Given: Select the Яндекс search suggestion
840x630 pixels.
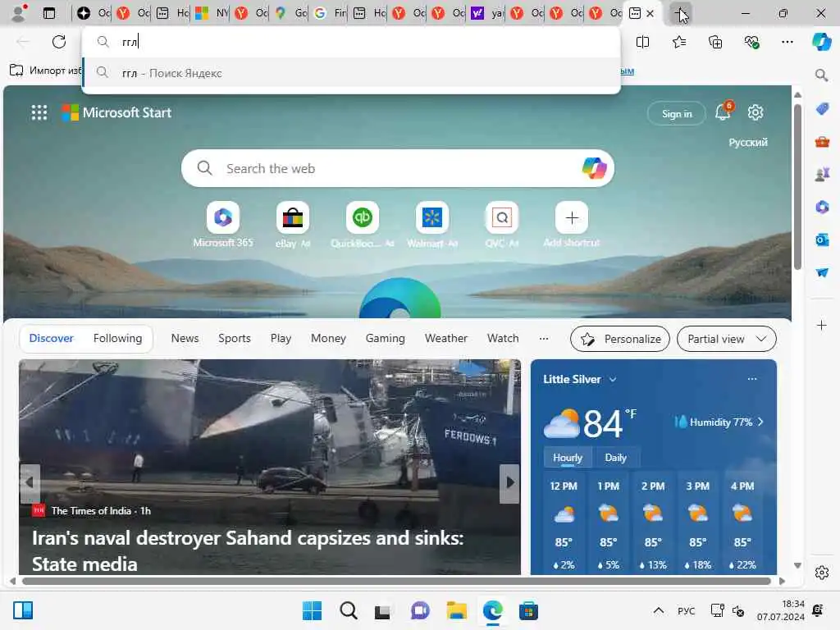Looking at the screenshot, I should point(351,73).
